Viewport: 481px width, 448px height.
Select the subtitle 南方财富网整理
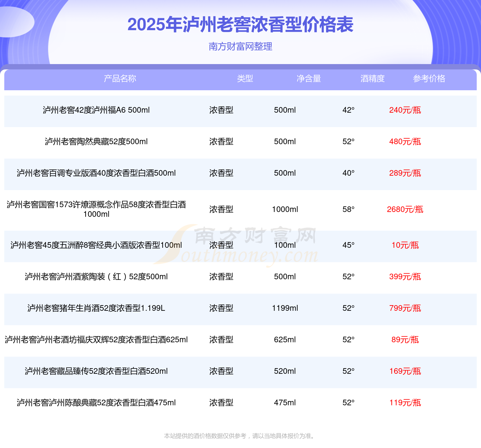[241, 46]
